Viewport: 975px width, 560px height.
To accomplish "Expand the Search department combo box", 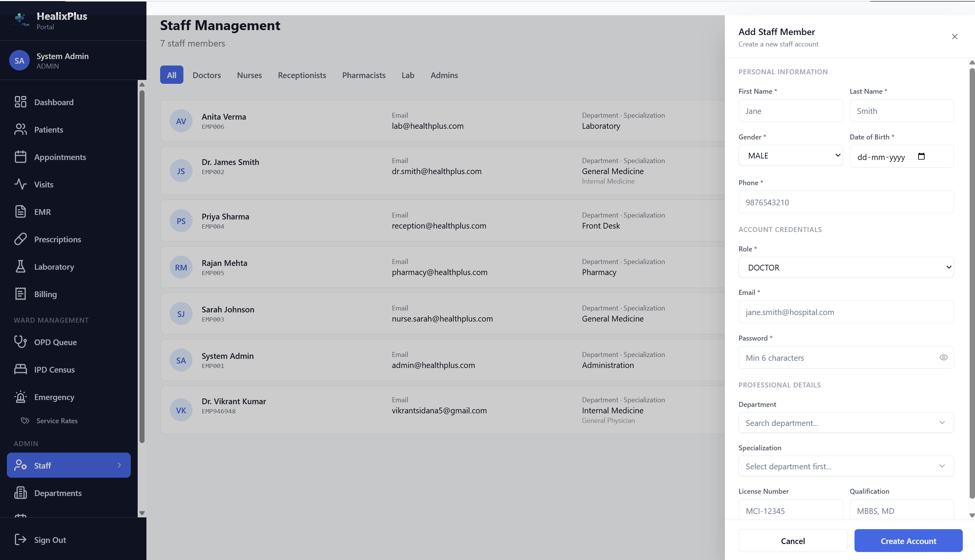I will point(846,423).
